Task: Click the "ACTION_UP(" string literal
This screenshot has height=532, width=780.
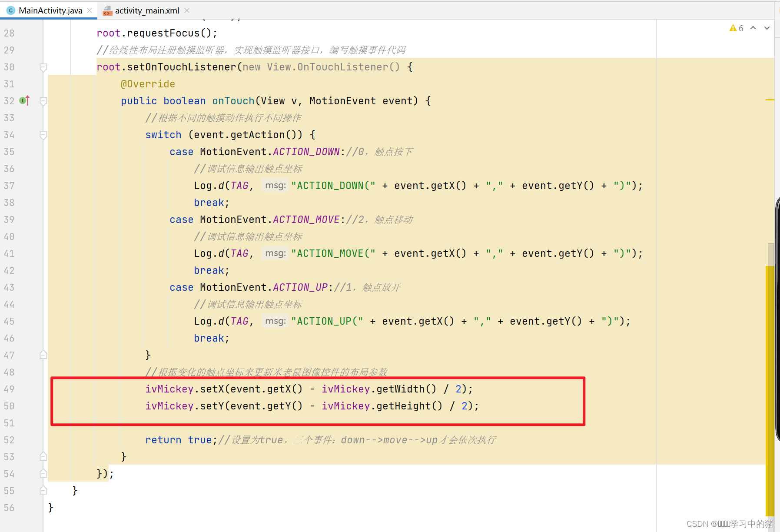Action: coord(327,321)
